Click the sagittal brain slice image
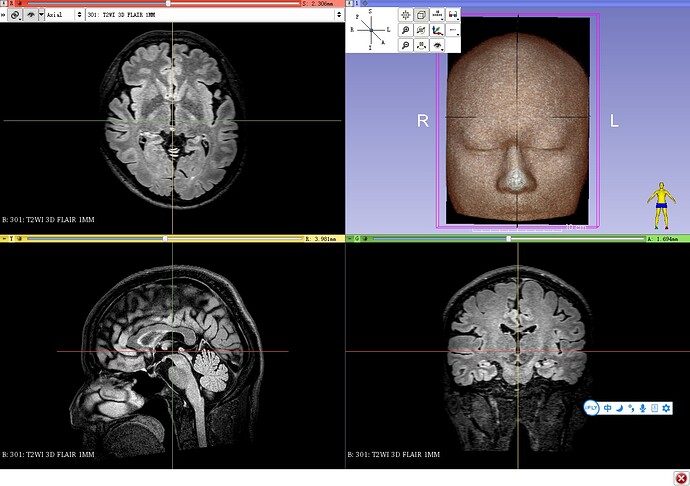Image resolution: width=690 pixels, height=486 pixels. 168,361
